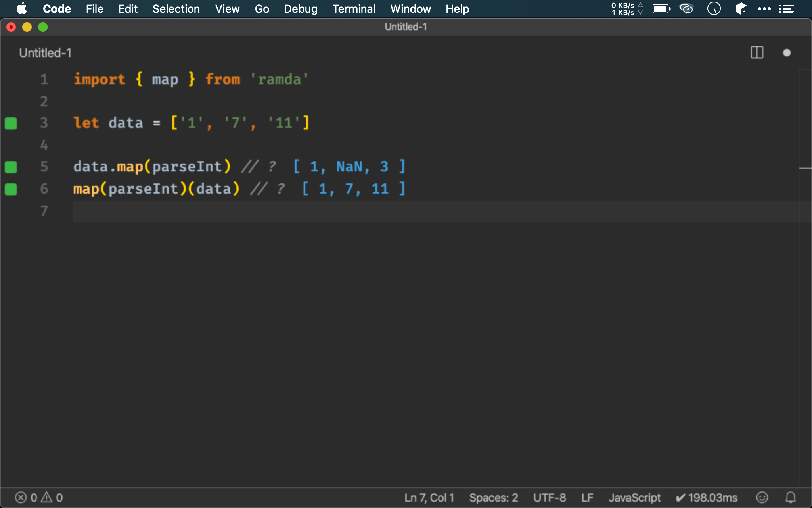Click the unsaved changes dot indicator
This screenshot has height=508, width=812.
[787, 53]
